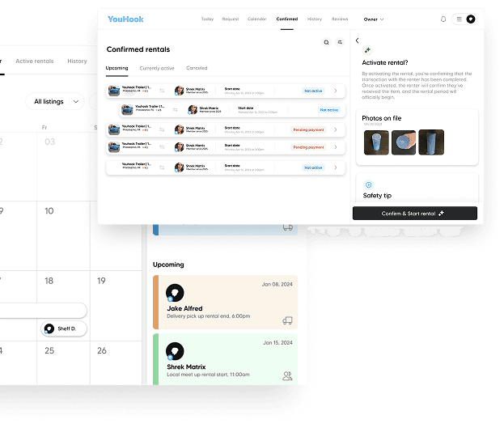Click Confirm & Start rental button

(x=415, y=214)
